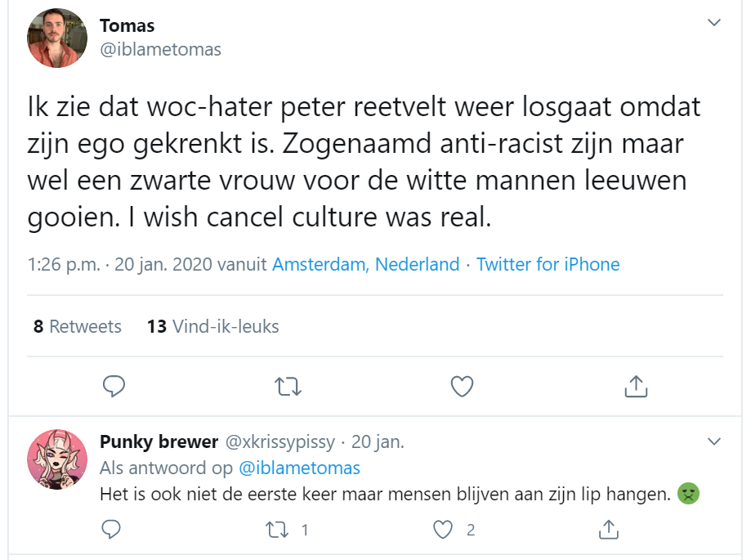Image resolution: width=751 pixels, height=560 pixels.
Task: View the 13 Vind-ik-leuks list
Action: (212, 327)
